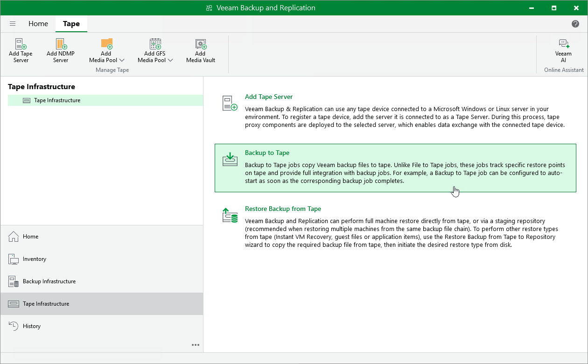
Task: Click the Add NDMP Server ribbon icon
Action: pyautogui.click(x=61, y=44)
